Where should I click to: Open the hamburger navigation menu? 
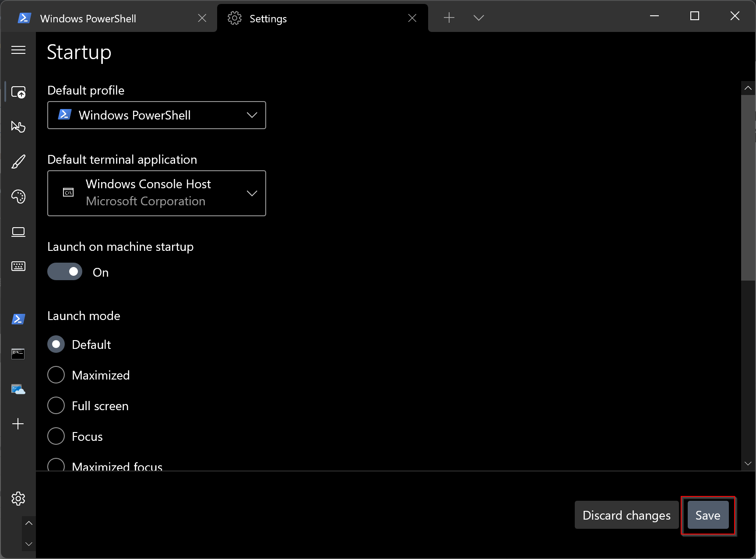click(x=18, y=50)
